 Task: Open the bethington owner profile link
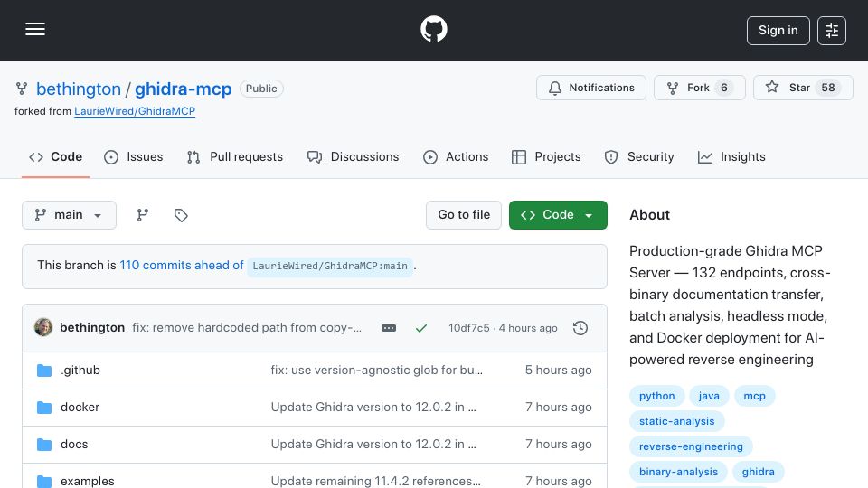[x=78, y=89]
